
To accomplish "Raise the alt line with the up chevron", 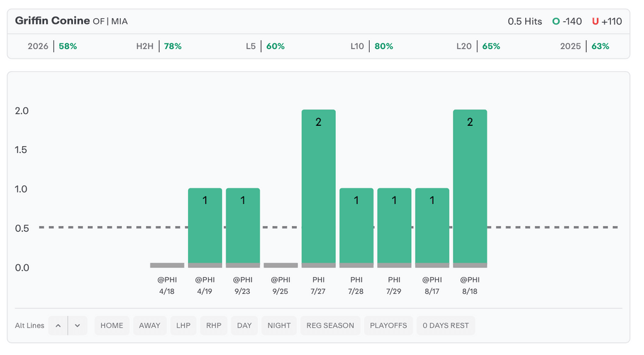I will coord(58,325).
